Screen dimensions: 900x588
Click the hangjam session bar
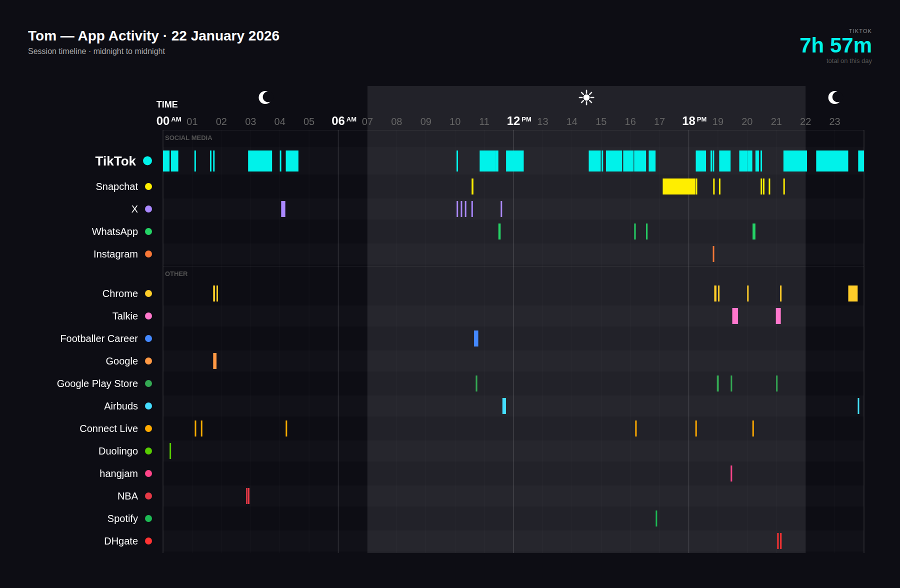coord(731,473)
